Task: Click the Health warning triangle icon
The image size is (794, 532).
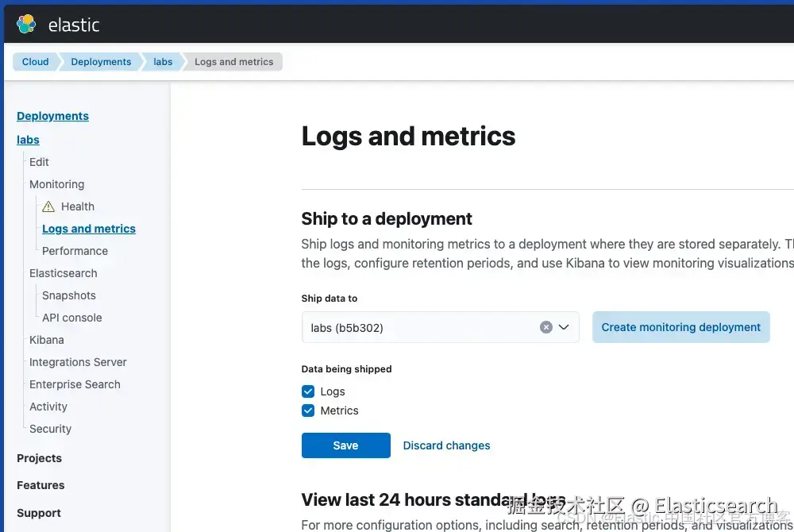Action: pos(48,206)
